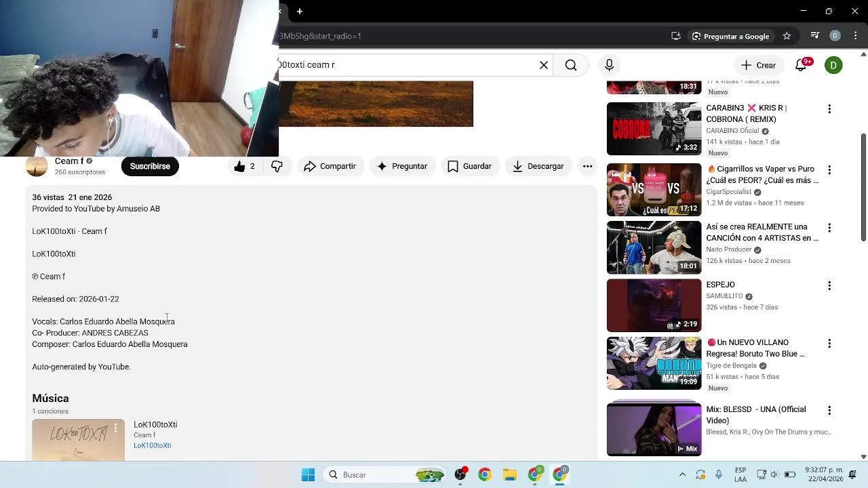Open the Compartir share button
Viewport: 868px width, 488px height.
330,166
